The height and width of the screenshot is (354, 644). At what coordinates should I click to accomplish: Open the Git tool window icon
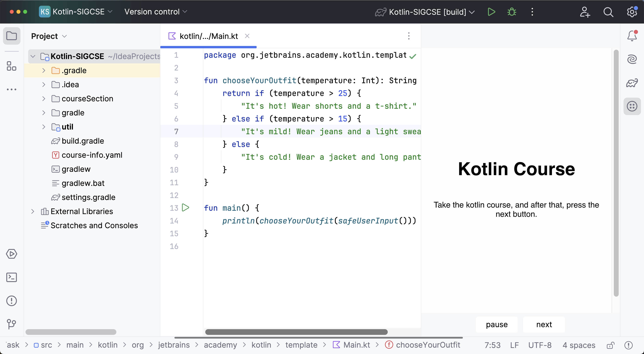click(12, 324)
